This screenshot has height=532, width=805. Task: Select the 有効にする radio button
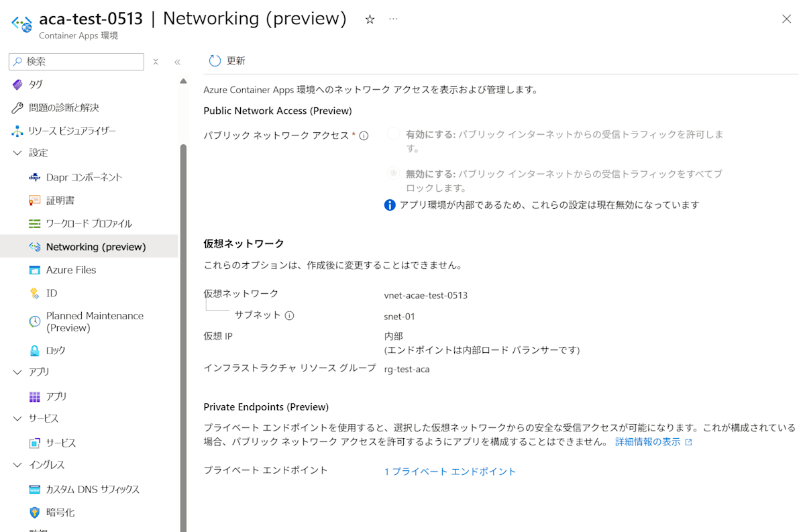coord(394,134)
